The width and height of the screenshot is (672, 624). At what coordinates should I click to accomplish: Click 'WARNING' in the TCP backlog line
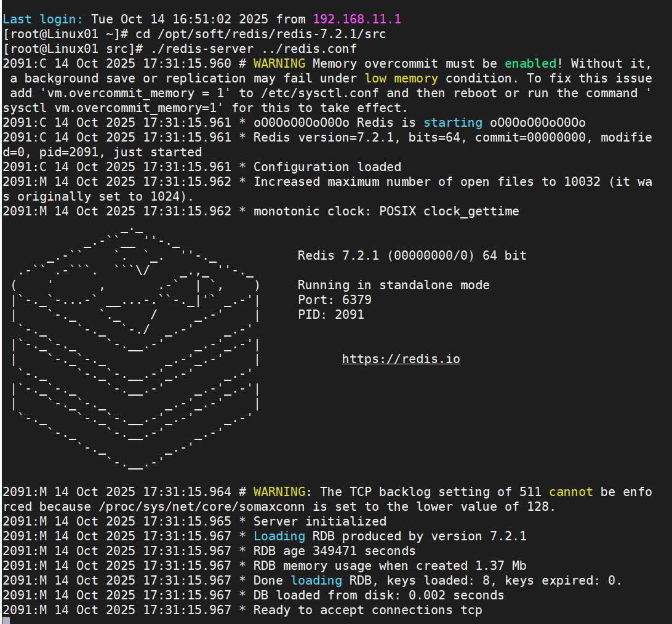[x=279, y=492]
